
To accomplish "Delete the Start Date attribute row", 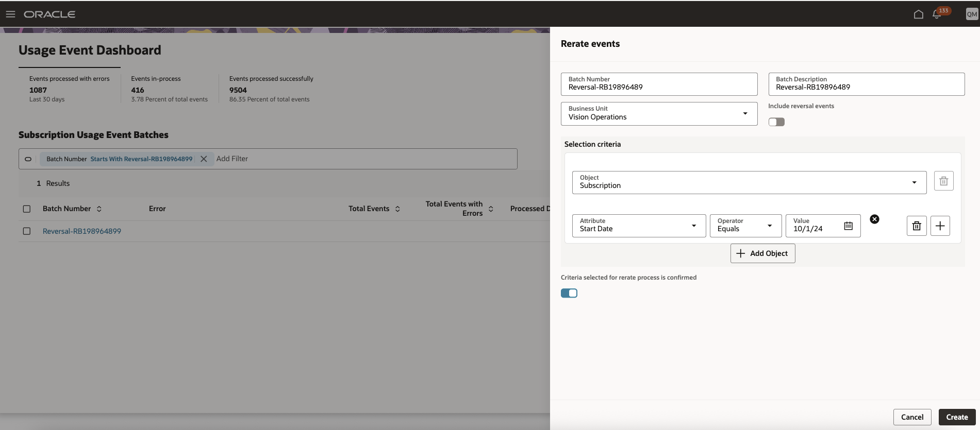I will tap(917, 226).
